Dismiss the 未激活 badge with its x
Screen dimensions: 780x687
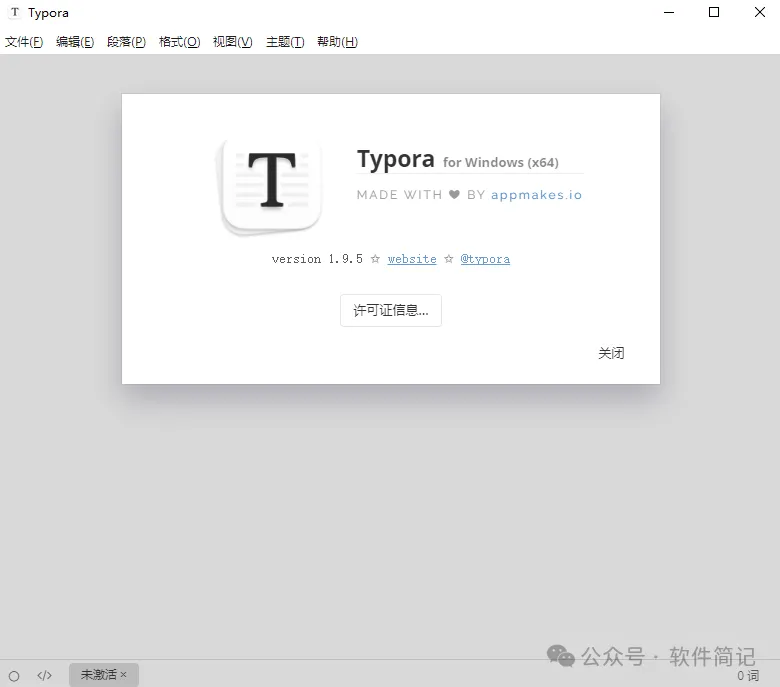[123, 675]
